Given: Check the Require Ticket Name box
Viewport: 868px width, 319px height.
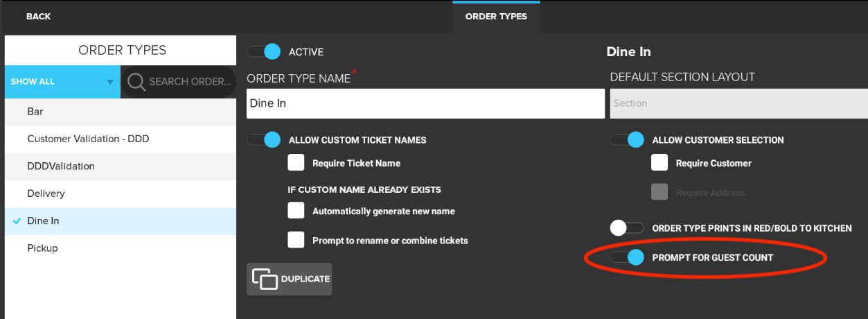Looking at the screenshot, I should point(296,163).
